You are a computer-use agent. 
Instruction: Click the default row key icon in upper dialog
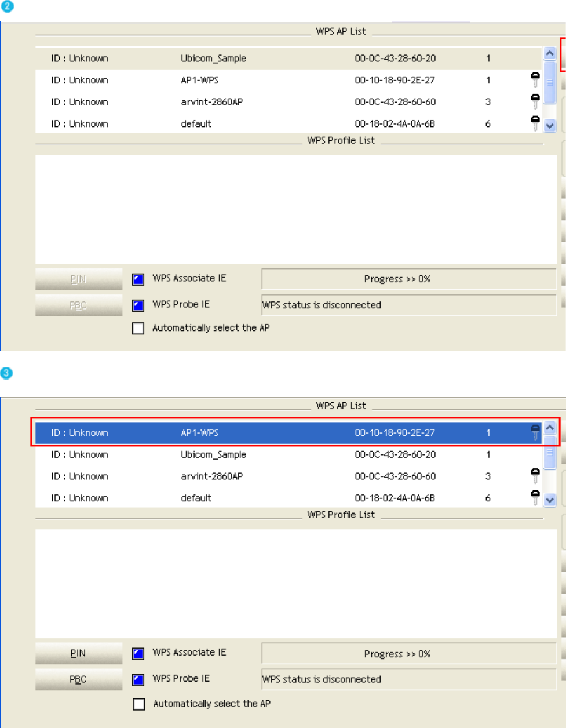point(535,123)
